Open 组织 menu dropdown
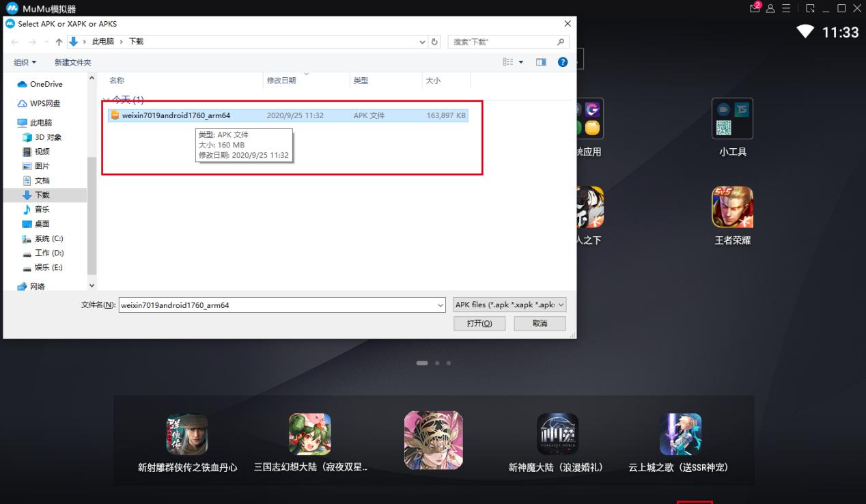Viewport: 866px width, 504px height. pos(26,62)
